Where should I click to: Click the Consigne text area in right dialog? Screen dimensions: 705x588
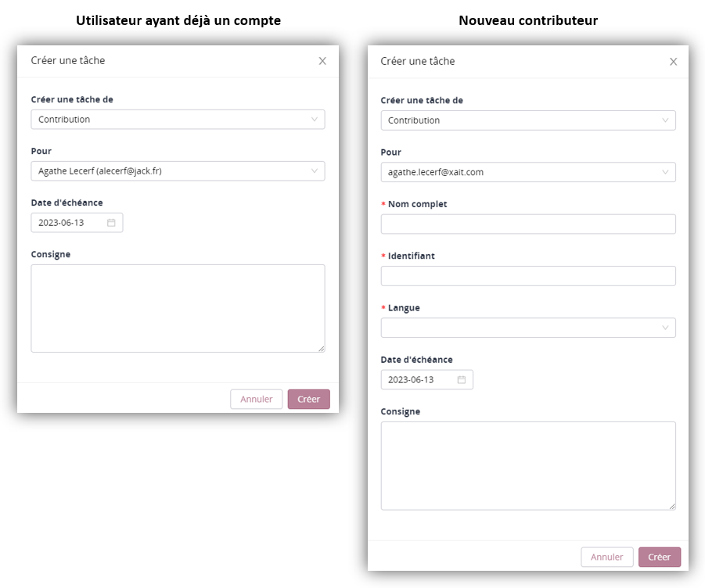tap(528, 466)
